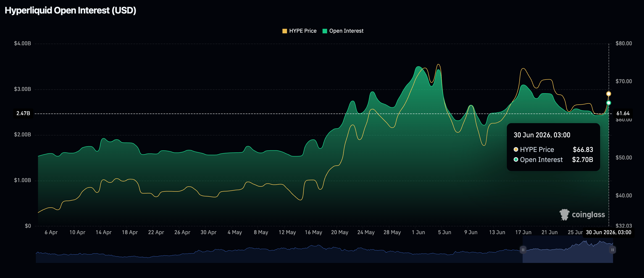The width and height of the screenshot is (644, 278).
Task: Click the 5 Jun date label
Action: [444, 232]
